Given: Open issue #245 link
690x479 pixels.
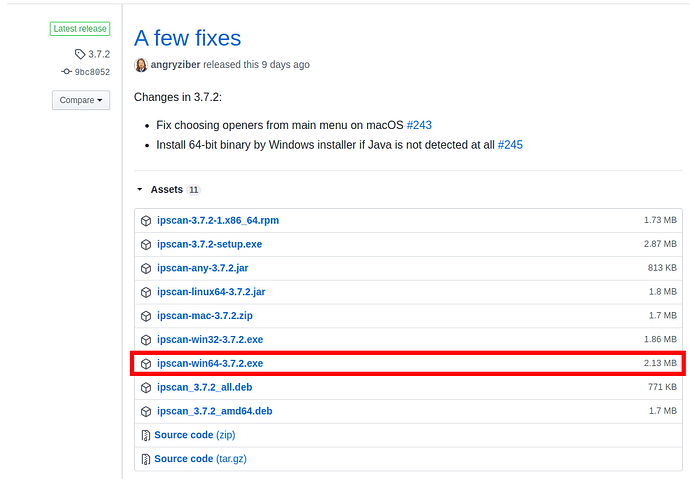Looking at the screenshot, I should point(510,145).
